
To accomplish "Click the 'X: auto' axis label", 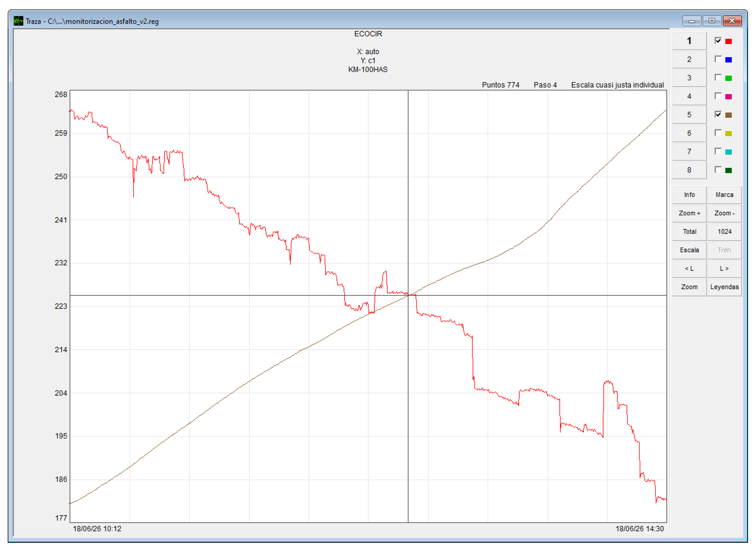I will click(x=368, y=52).
